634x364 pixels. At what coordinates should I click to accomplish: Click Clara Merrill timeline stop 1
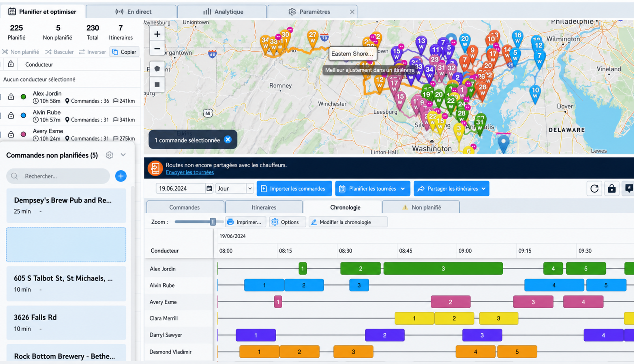(414, 318)
